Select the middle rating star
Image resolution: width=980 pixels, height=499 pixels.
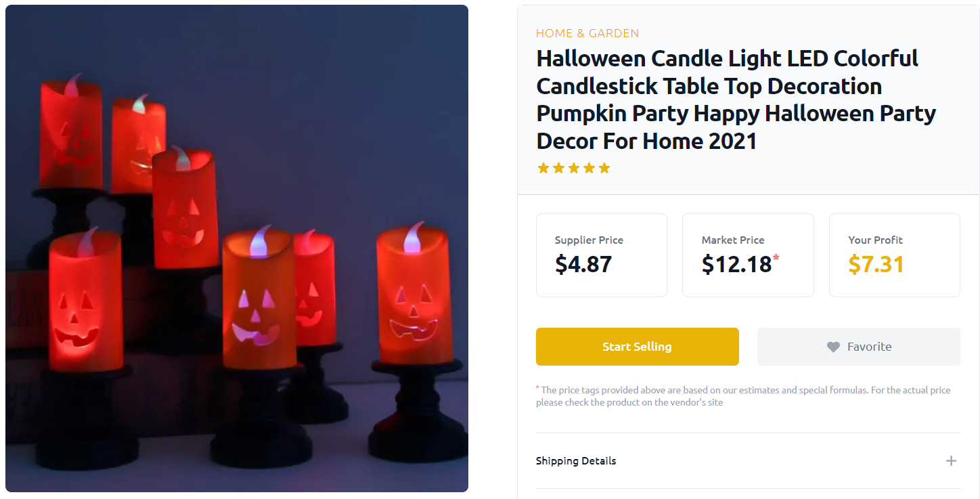[574, 167]
